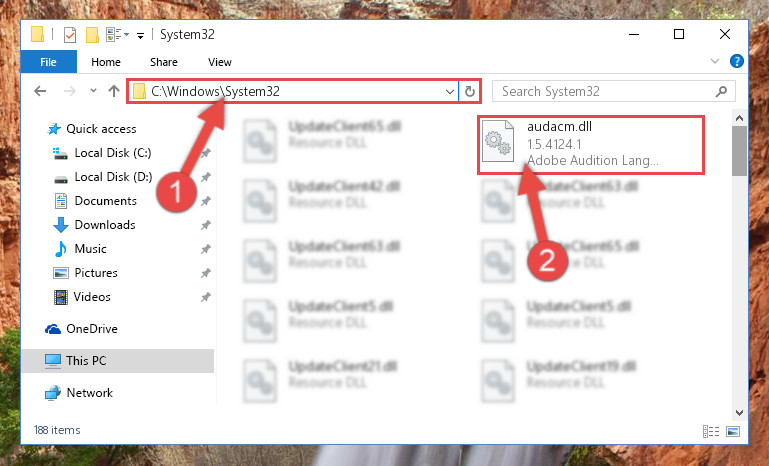
Task: Toggle the pin next to Downloads
Action: [x=205, y=225]
